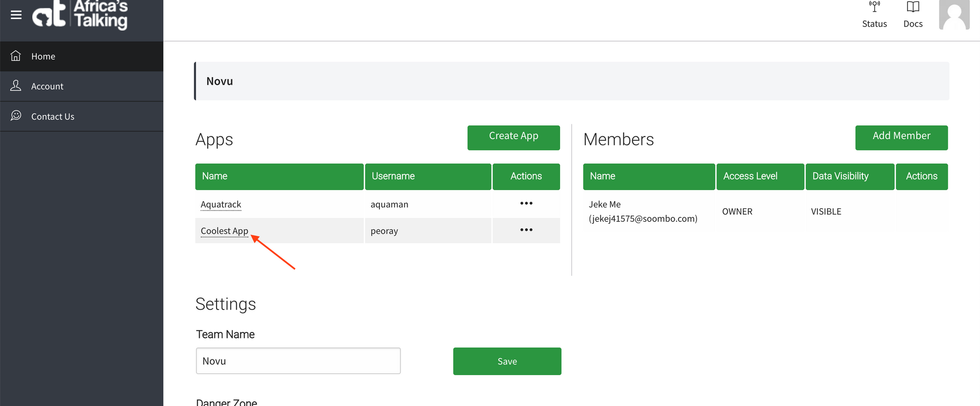The height and width of the screenshot is (406, 980).
Task: Open the Aquatrack app link
Action: click(x=220, y=204)
